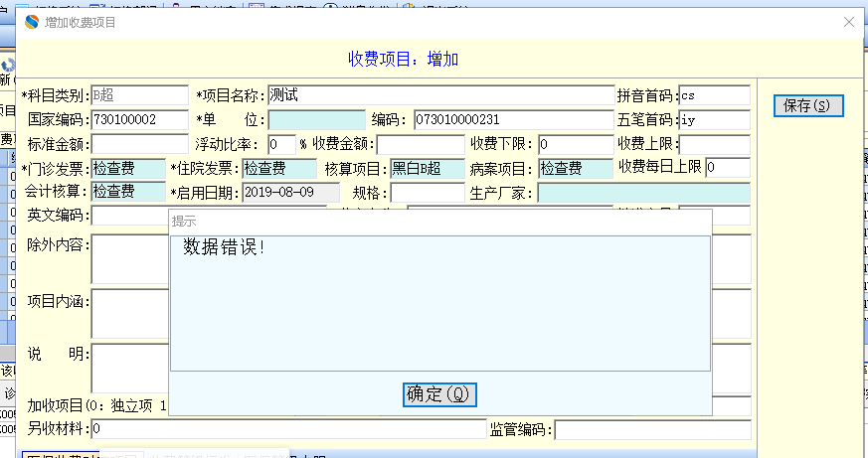
Task: Open the 病案项目 dropdown showing 检查费
Action: (576, 168)
